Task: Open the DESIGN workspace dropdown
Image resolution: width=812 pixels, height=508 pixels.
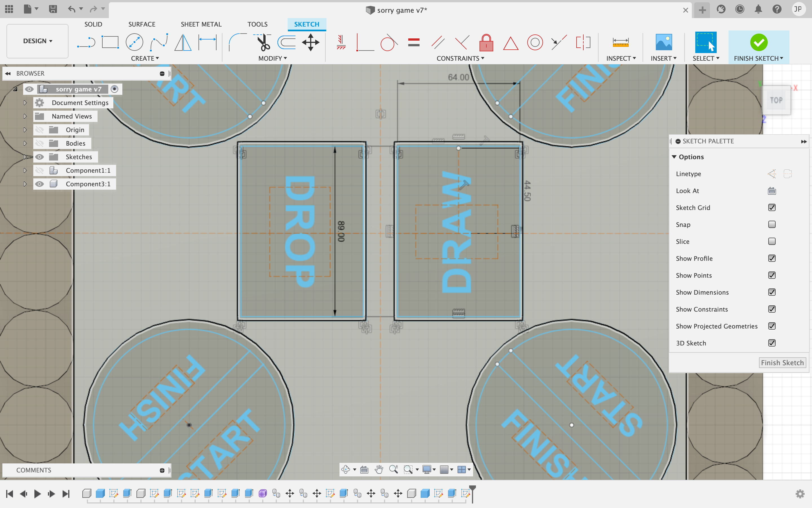Action: point(37,41)
